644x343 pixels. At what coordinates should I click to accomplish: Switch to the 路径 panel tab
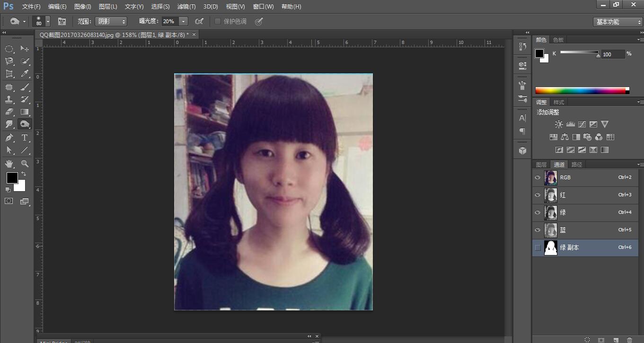577,165
